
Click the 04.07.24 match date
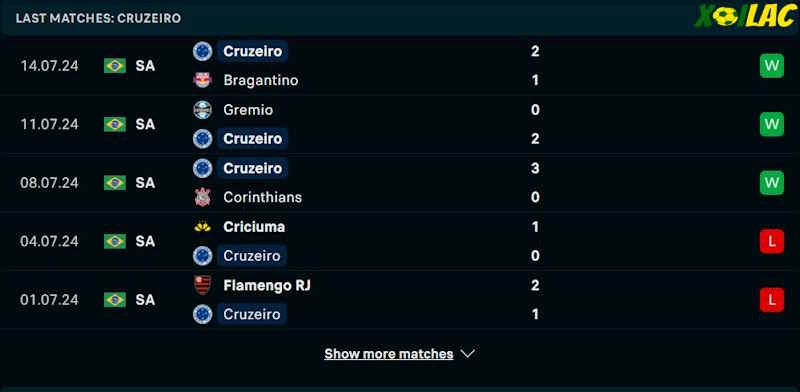click(49, 241)
